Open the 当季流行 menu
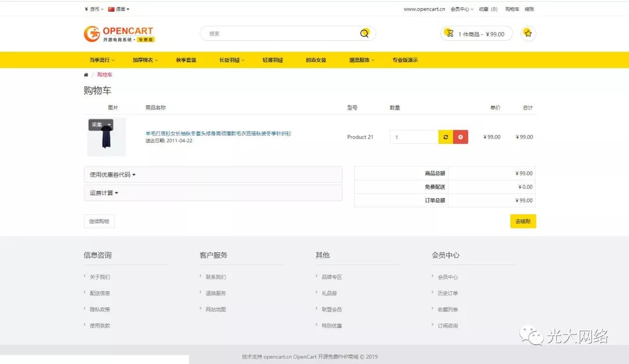The image size is (629, 364). click(102, 60)
